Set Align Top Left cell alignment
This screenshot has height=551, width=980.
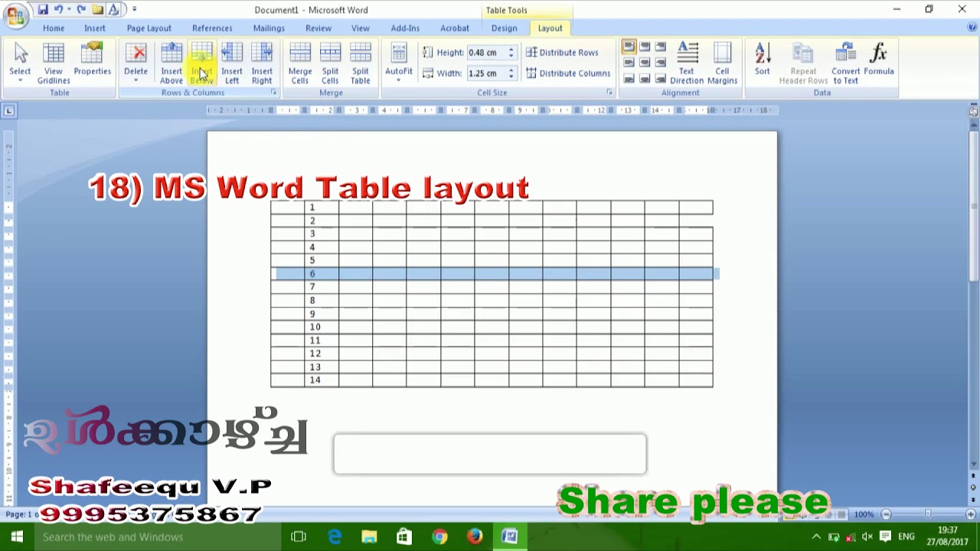click(629, 47)
